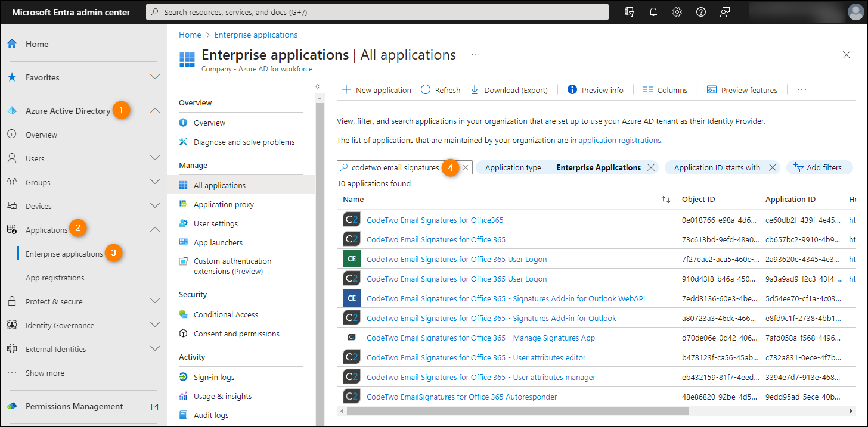Screen dimensions: 868x427
Task: Clear the search box with X
Action: [466, 168]
